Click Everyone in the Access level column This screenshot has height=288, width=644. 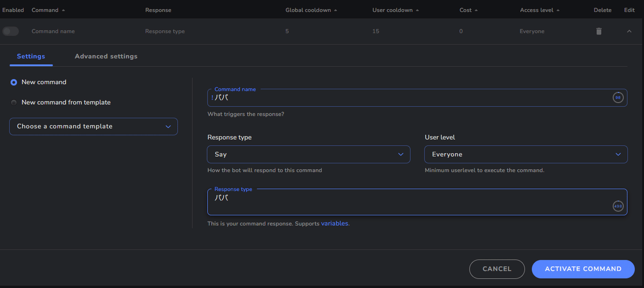click(532, 31)
